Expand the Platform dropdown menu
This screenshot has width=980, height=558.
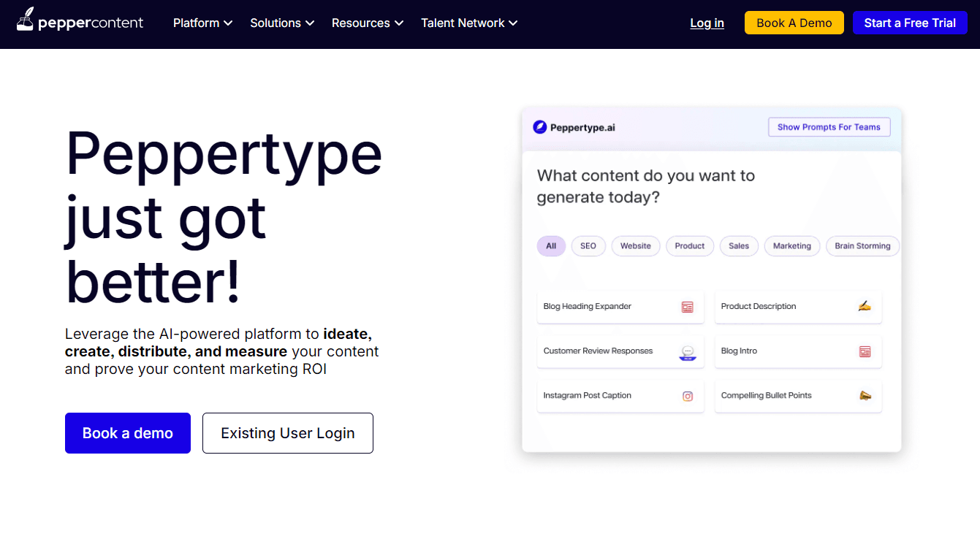pos(202,23)
